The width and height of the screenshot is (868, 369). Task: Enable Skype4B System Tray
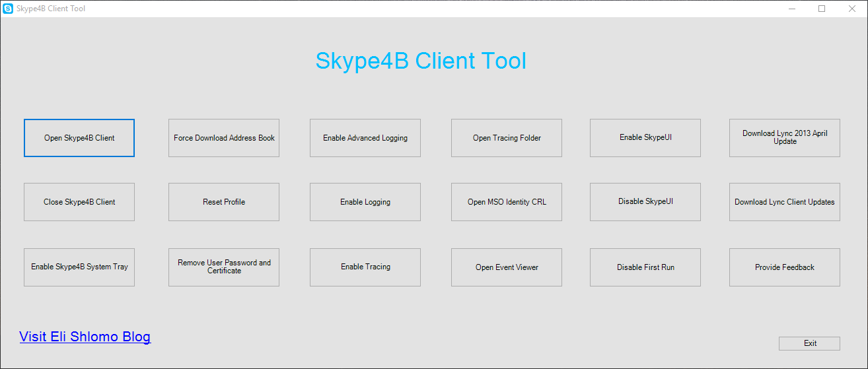(x=79, y=267)
